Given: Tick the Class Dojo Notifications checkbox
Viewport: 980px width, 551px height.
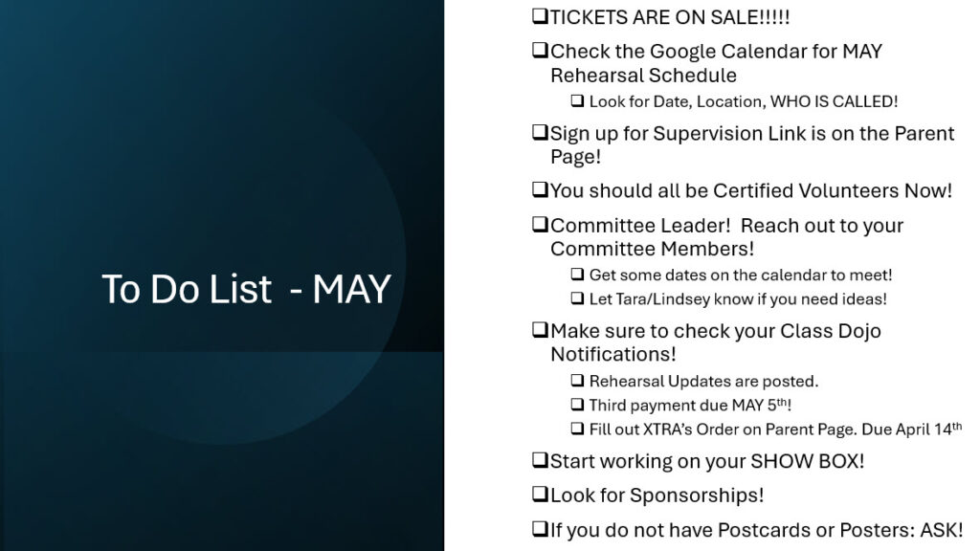Looking at the screenshot, I should click(x=540, y=330).
